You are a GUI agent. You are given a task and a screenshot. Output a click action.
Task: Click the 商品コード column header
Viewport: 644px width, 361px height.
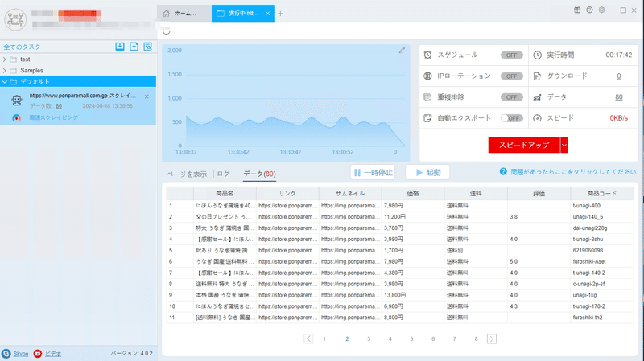(601, 193)
